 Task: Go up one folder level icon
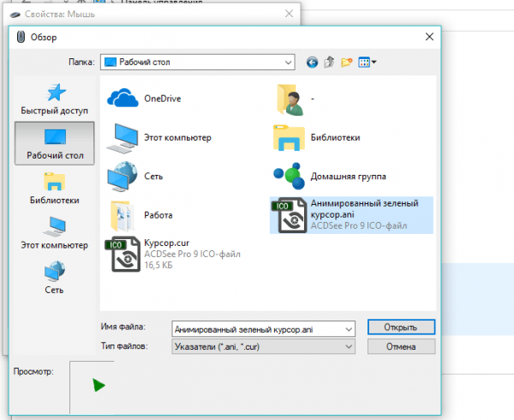point(329,62)
